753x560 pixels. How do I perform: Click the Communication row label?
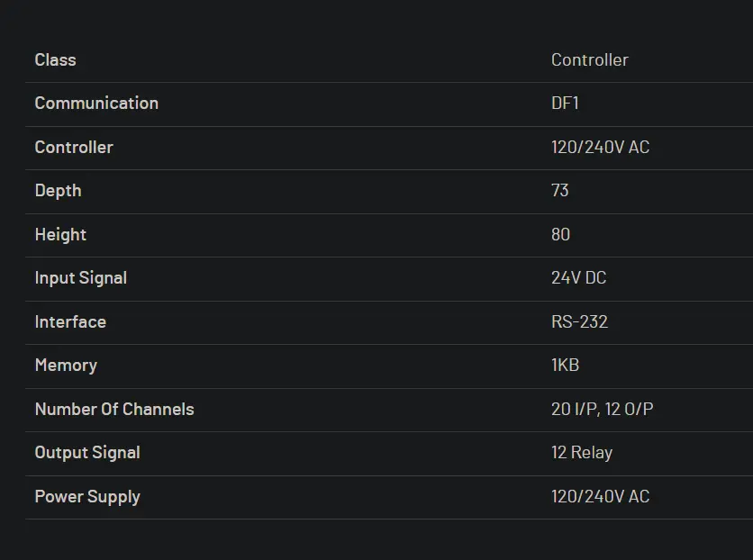96,103
